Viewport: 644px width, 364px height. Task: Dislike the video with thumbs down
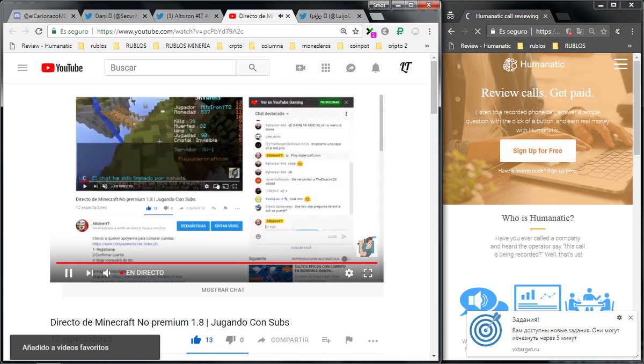click(229, 340)
